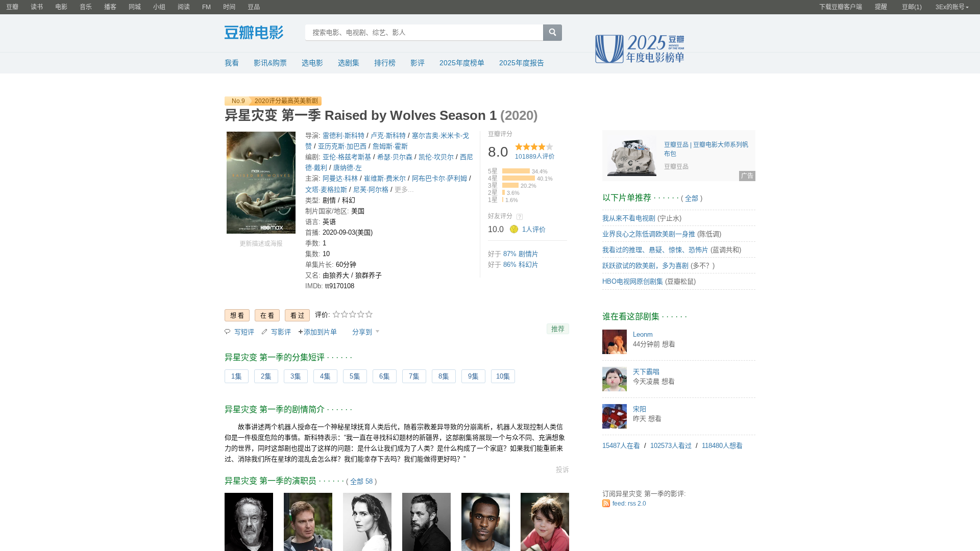Open 影评 in the navigation
Image resolution: width=980 pixels, height=551 pixels.
click(418, 63)
